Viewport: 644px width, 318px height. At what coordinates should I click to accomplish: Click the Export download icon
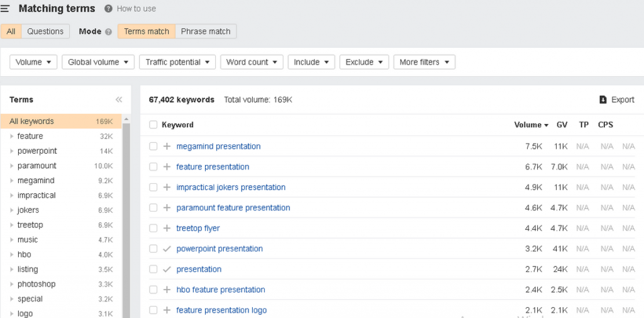point(602,99)
